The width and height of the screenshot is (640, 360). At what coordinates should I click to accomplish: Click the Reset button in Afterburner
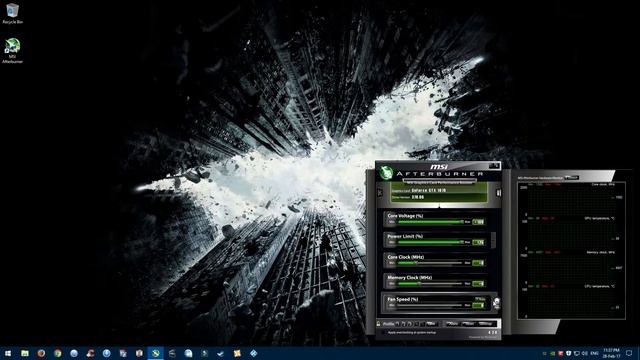(469, 324)
